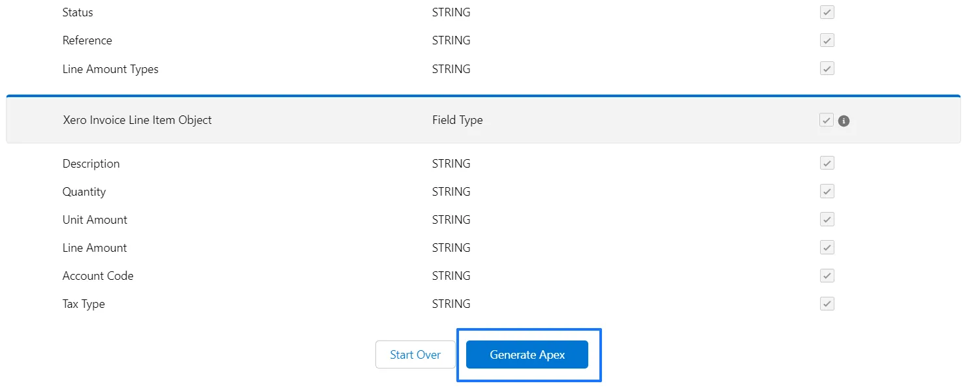Select the Reference field label
The height and width of the screenshot is (392, 980).
point(87,40)
